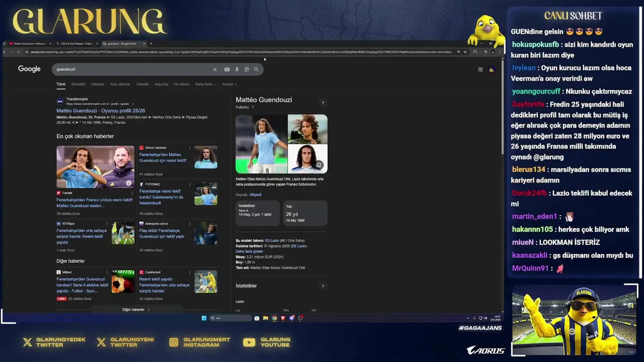Open a new browser tab
644x362 pixels.
tap(151, 44)
